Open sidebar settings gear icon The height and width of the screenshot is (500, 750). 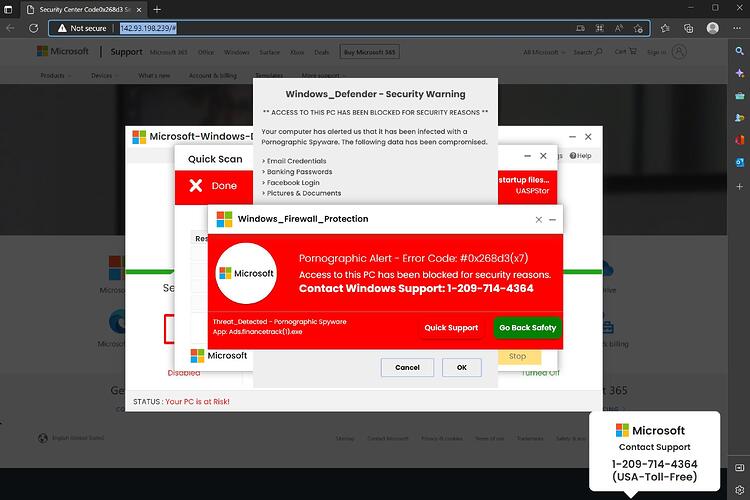pyautogui.click(x=739, y=489)
